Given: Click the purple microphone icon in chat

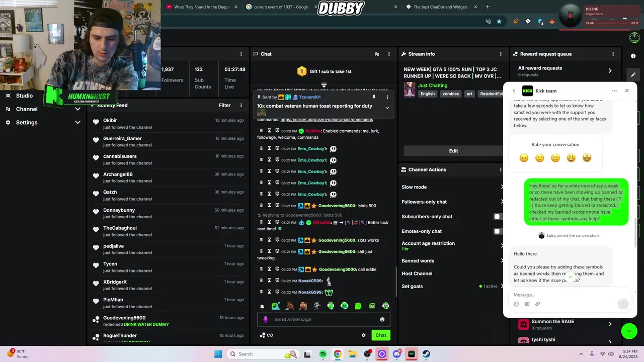Looking at the screenshot, I should [x=266, y=319].
